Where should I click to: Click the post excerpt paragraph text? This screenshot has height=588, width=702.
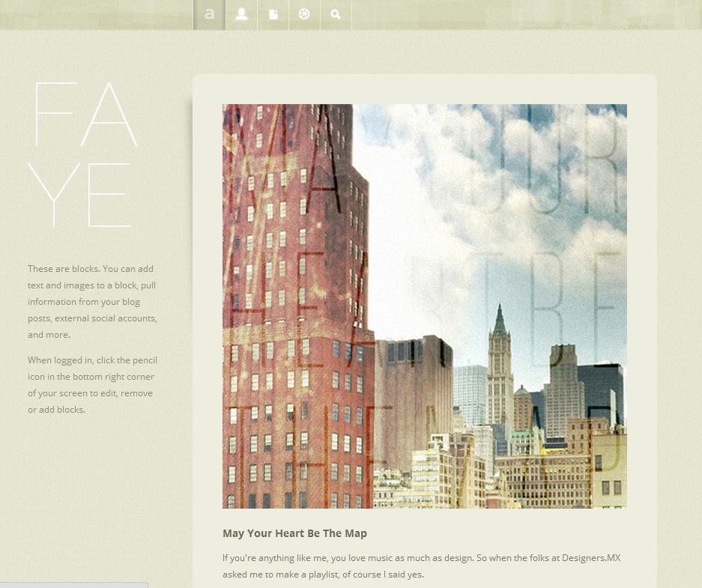coord(420,566)
